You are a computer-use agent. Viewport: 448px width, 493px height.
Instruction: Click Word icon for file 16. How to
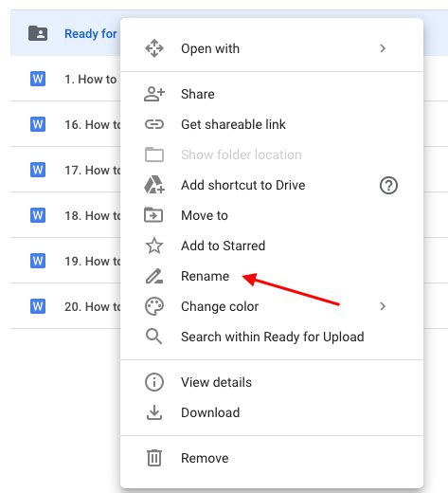tap(38, 124)
